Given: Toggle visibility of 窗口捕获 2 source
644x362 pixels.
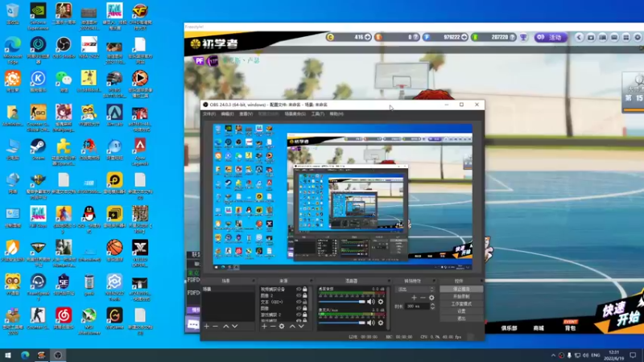Looking at the screenshot, I should tap(299, 315).
